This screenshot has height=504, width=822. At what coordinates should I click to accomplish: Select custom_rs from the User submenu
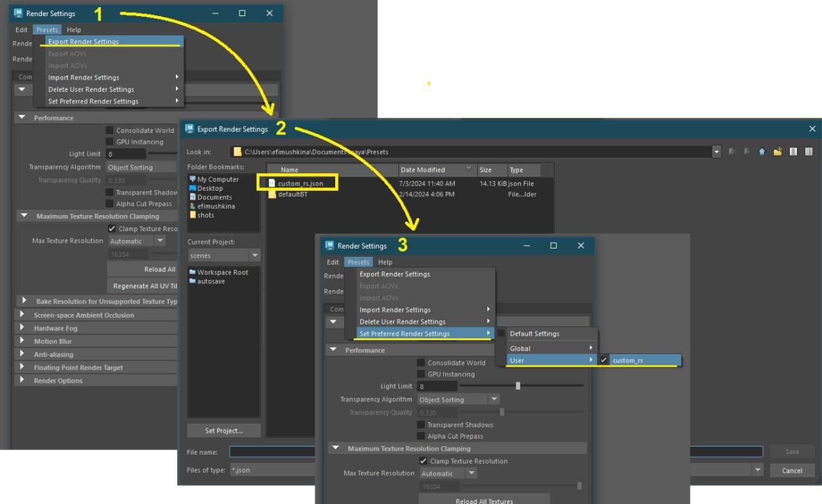[627, 360]
